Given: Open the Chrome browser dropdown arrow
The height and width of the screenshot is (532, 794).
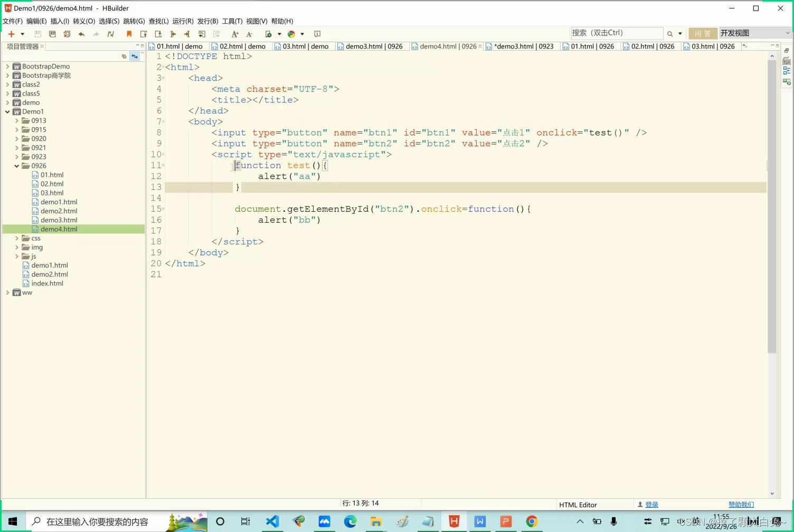Looking at the screenshot, I should (302, 34).
